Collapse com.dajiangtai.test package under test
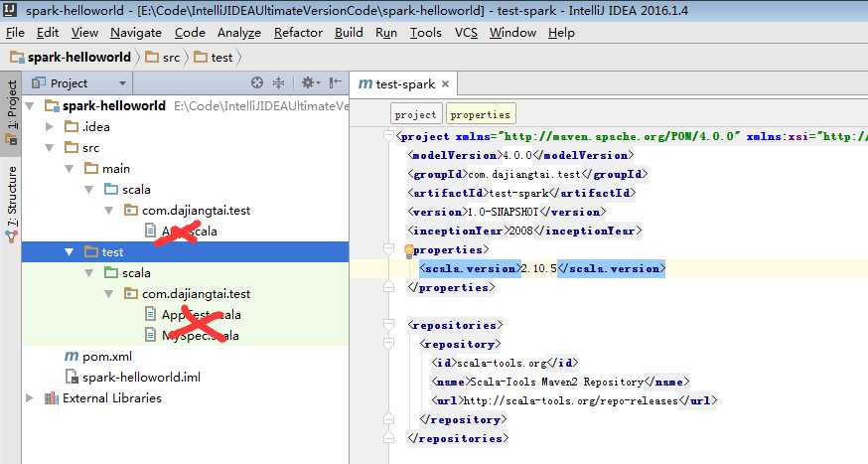Screen dimensions: 868x464 109,294
